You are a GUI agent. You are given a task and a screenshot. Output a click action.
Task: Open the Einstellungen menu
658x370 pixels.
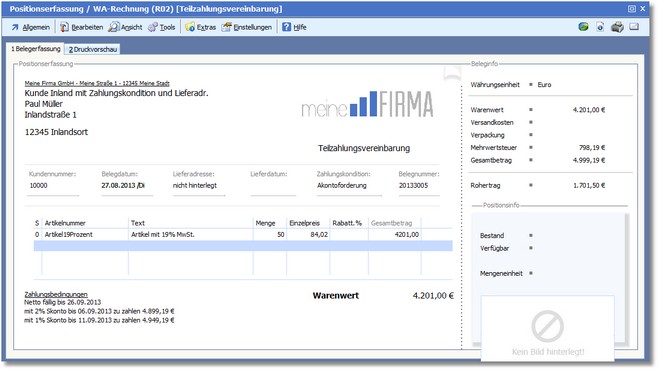(247, 27)
